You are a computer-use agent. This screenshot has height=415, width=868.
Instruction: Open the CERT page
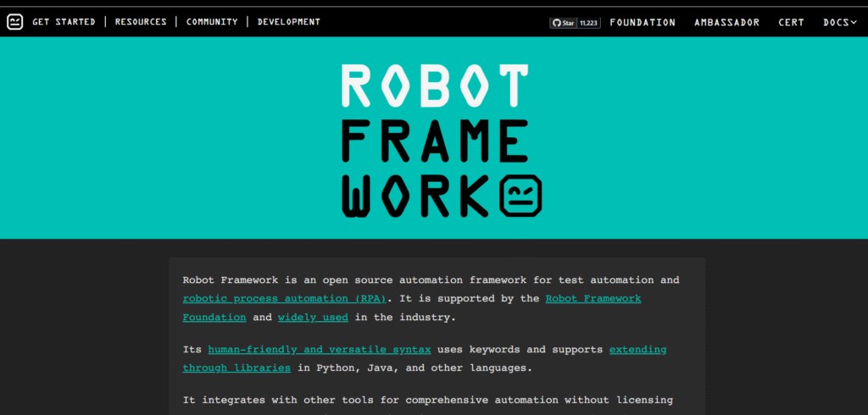(x=791, y=23)
